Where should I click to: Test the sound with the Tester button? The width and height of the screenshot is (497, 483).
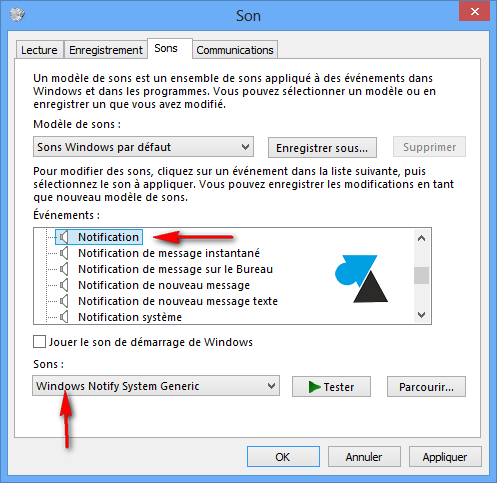[x=331, y=387]
